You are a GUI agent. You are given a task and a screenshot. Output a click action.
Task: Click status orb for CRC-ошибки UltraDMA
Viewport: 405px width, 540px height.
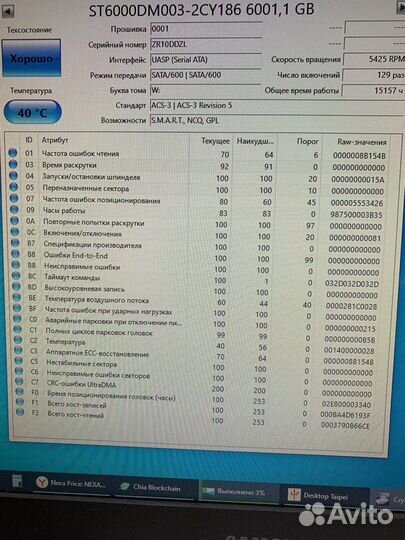pos(20,382)
